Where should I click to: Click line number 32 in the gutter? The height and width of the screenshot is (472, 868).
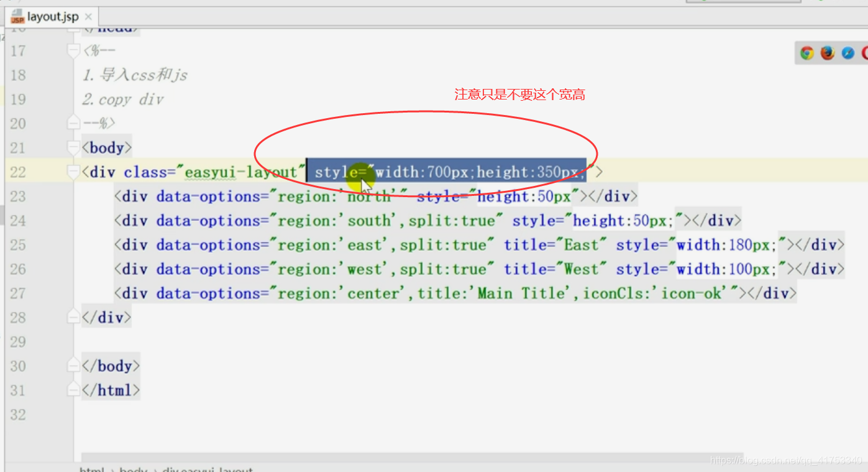coord(18,414)
